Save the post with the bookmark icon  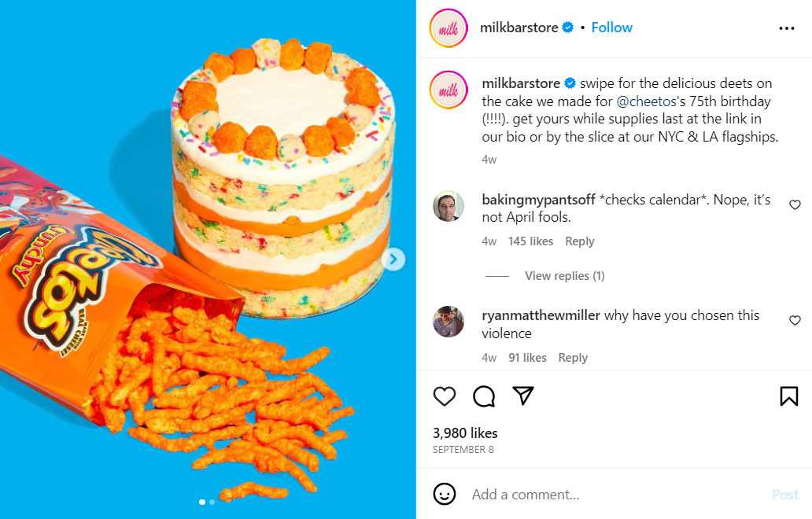pos(789,396)
